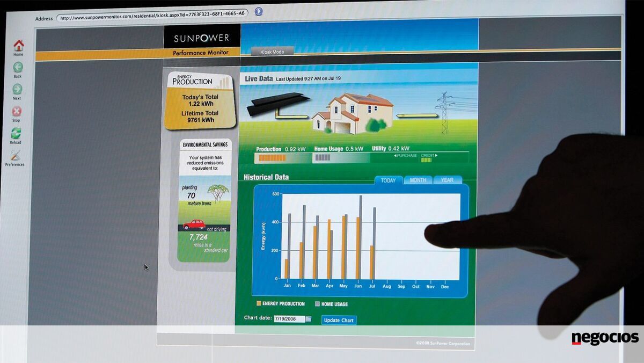Viewport: 644px width, 363px height.
Task: Click the "Jun" label on the chart axis
Action: tap(358, 287)
